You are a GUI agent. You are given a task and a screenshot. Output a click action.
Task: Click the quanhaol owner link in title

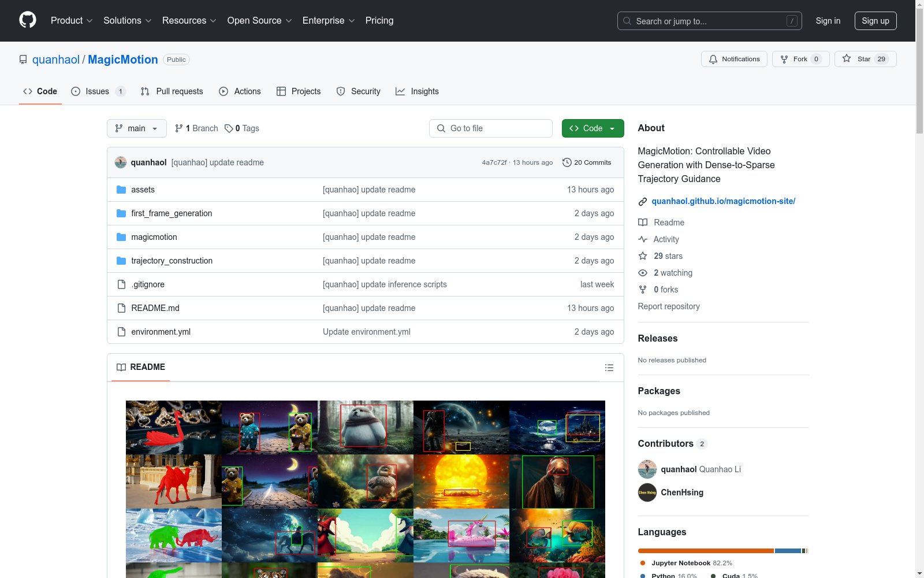(x=56, y=60)
